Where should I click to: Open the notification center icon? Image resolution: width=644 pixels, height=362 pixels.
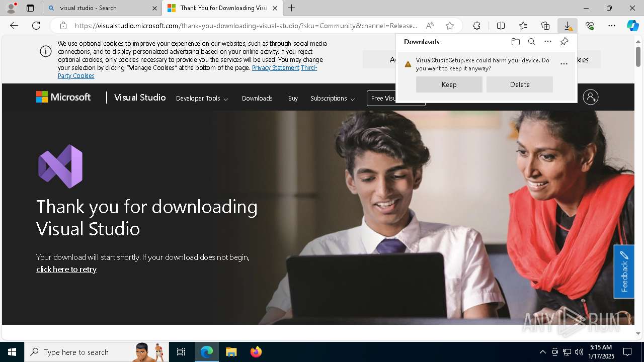[627, 352]
